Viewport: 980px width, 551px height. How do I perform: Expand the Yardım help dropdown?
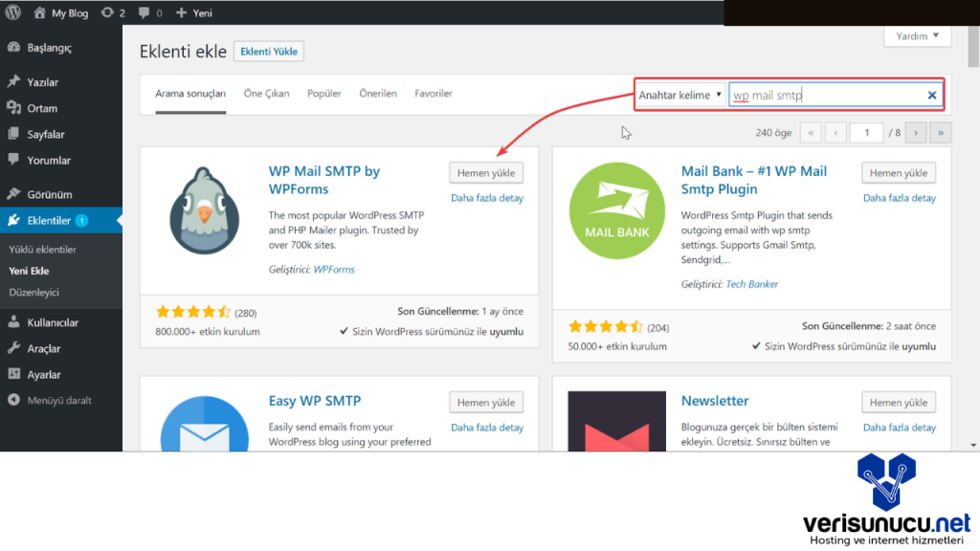click(917, 36)
